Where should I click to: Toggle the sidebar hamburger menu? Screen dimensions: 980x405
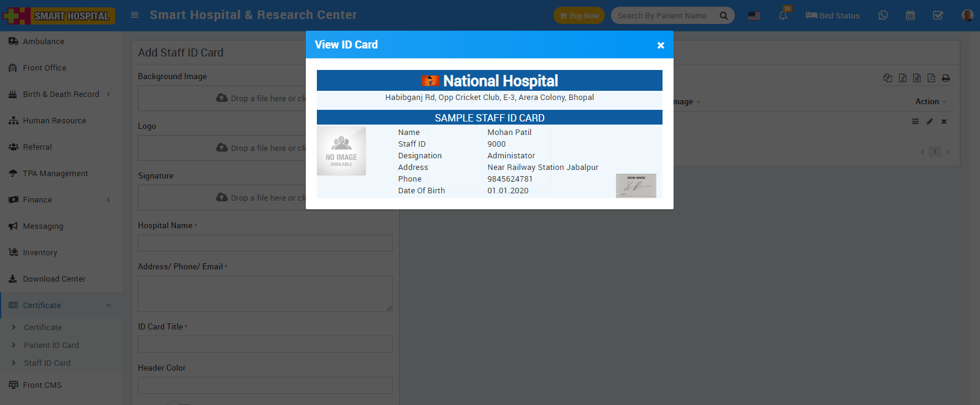pyautogui.click(x=135, y=15)
